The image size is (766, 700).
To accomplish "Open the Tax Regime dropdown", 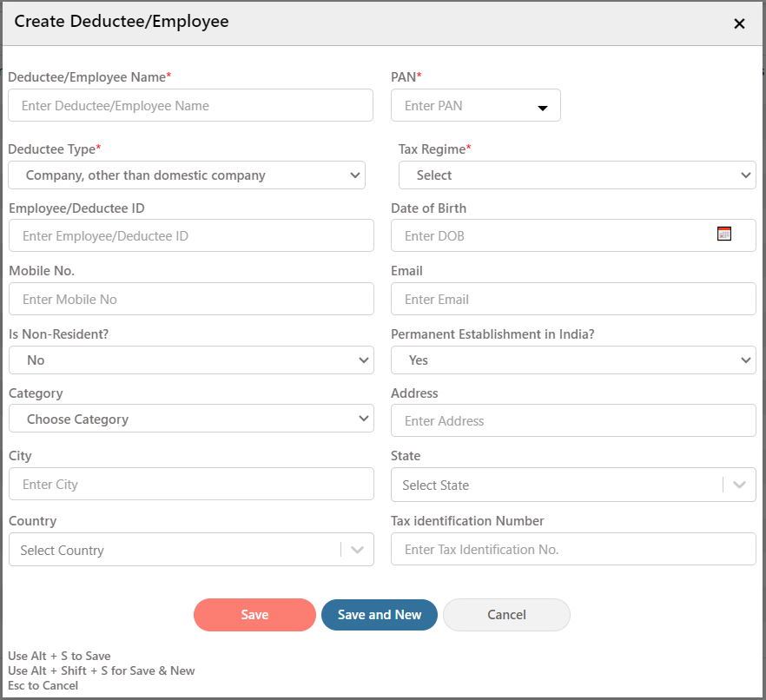I will [x=578, y=175].
